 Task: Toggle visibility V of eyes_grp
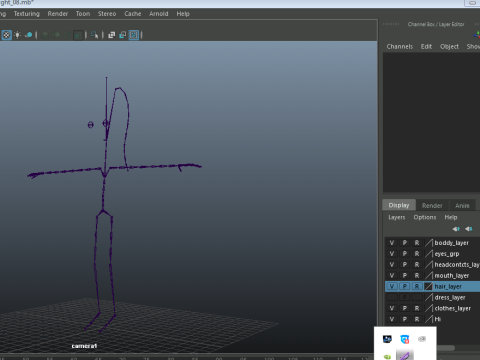[392, 254]
